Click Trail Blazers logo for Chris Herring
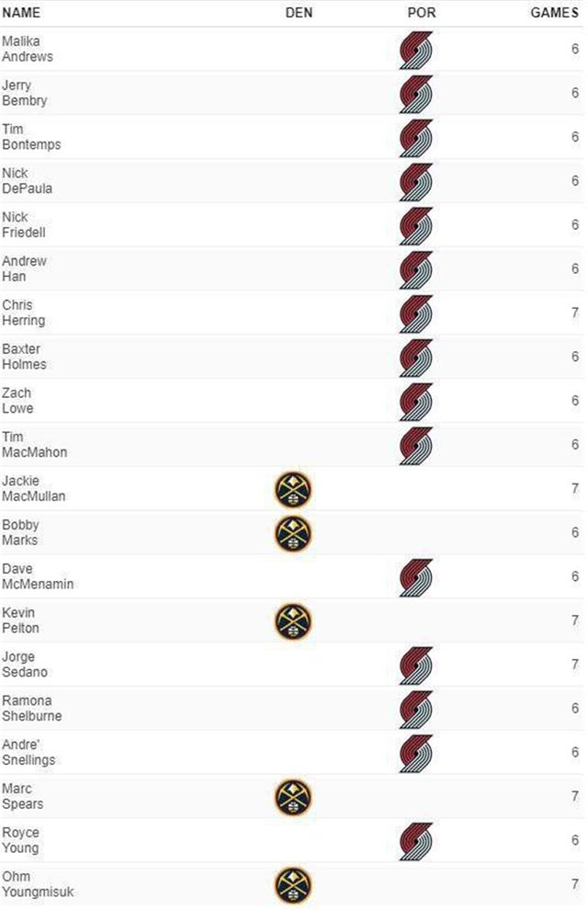The image size is (588, 910). (416, 314)
